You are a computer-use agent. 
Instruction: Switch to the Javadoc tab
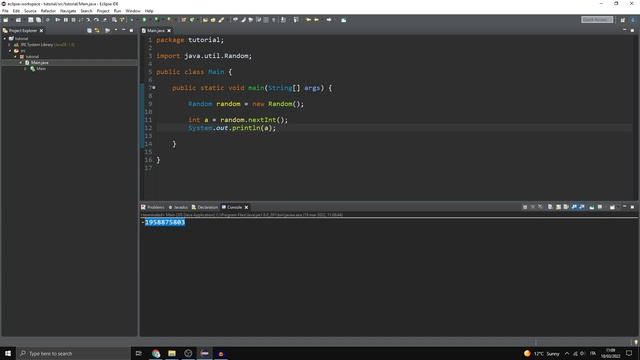pos(178,207)
